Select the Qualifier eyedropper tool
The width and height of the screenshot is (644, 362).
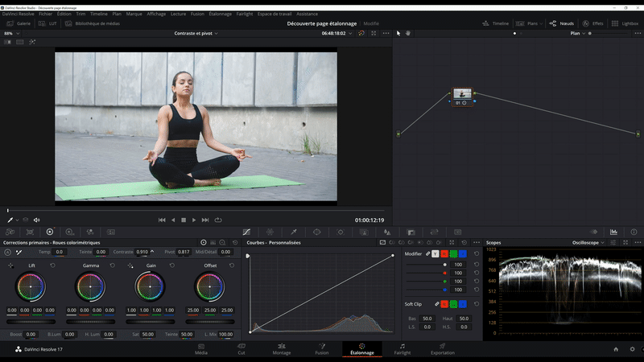[x=294, y=232]
